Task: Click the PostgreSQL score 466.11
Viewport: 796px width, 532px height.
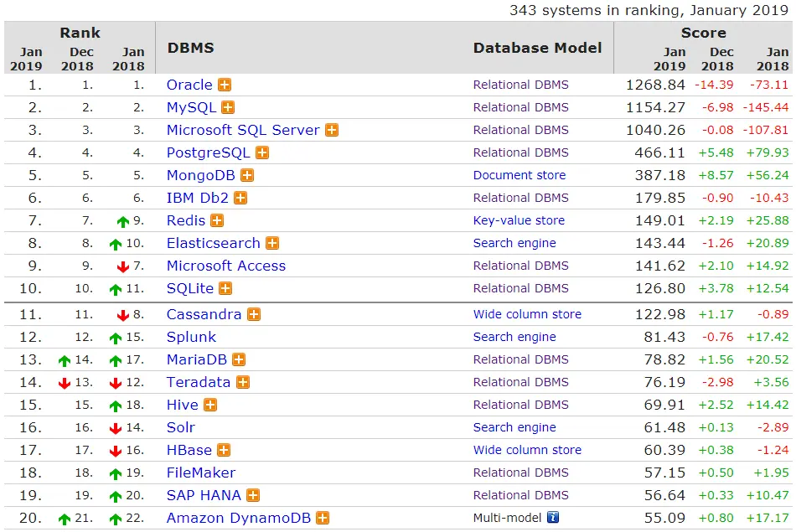Action: (x=660, y=152)
